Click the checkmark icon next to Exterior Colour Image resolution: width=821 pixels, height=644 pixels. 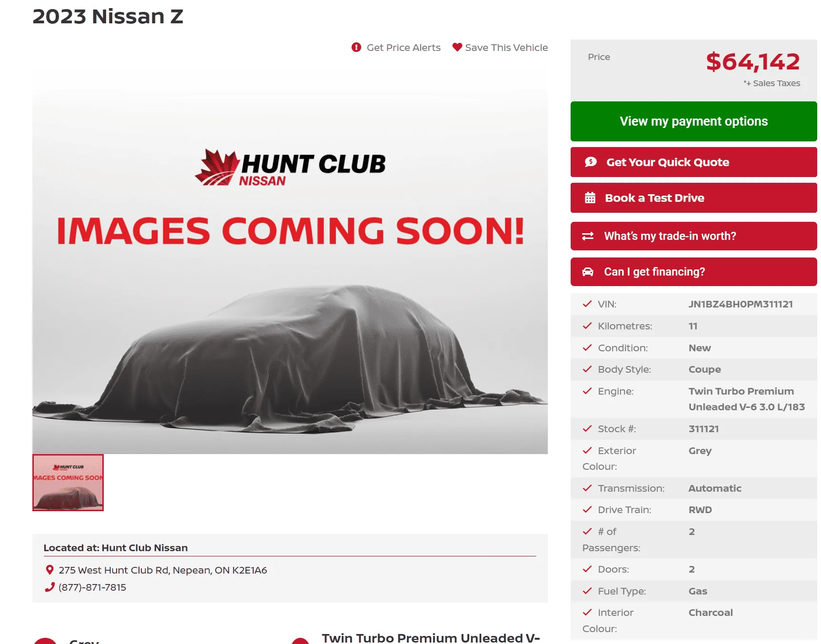pyautogui.click(x=587, y=450)
